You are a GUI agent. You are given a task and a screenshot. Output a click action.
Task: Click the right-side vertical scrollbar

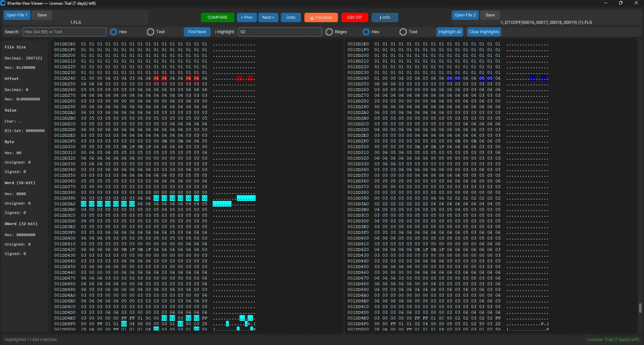coord(639,308)
